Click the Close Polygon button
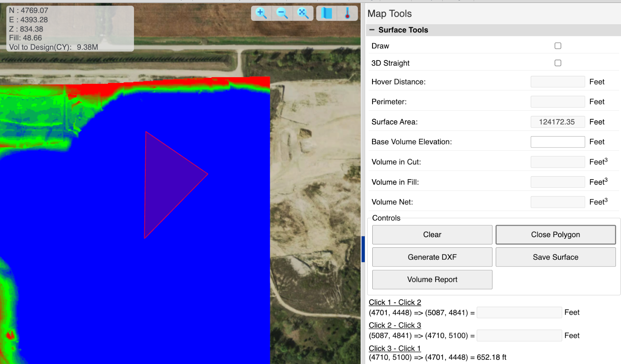Screen dimensions: 621x364 point(556,234)
